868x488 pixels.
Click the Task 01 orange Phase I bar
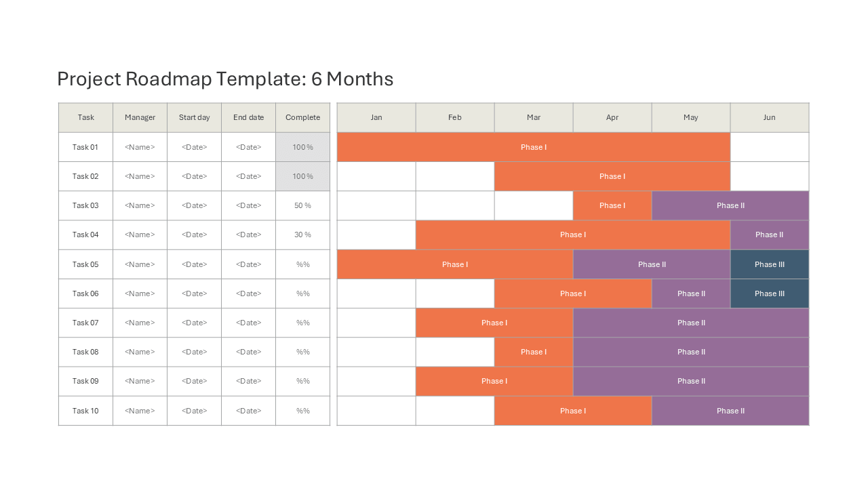tap(534, 147)
